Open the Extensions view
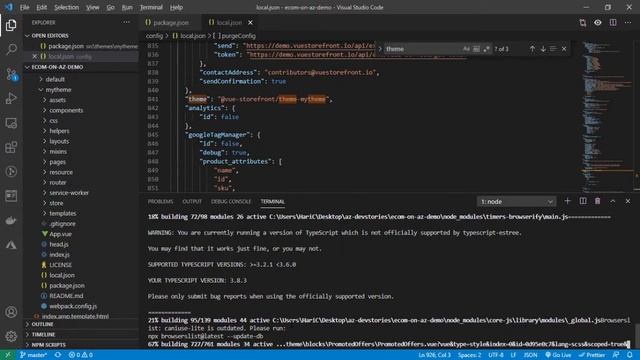This screenshot has height=360, width=640. coord(11,147)
